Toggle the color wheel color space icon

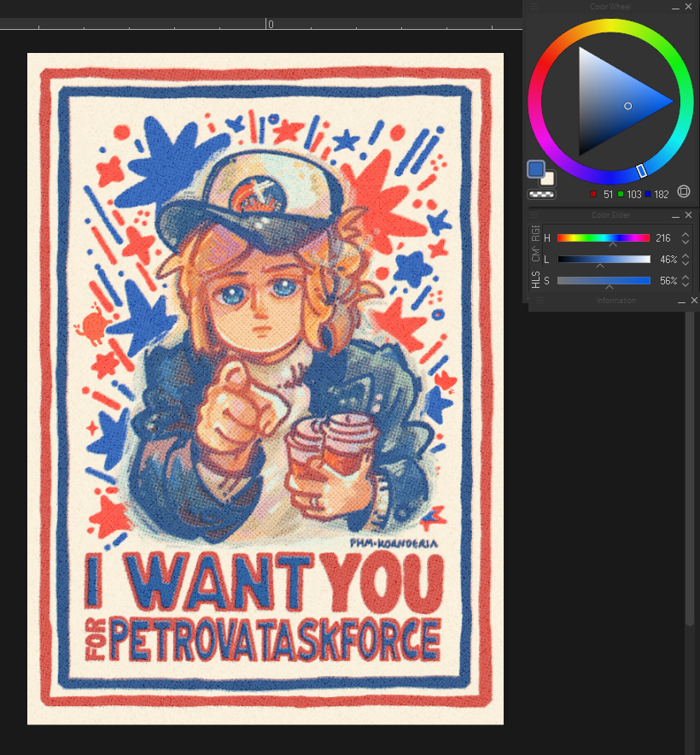(x=684, y=191)
